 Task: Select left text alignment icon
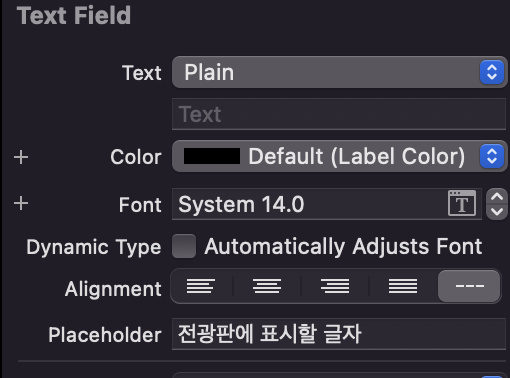click(201, 286)
